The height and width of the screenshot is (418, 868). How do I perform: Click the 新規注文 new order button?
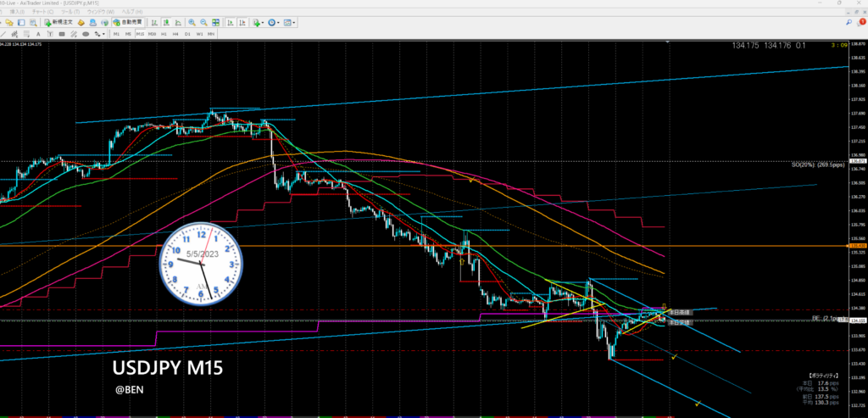point(58,22)
